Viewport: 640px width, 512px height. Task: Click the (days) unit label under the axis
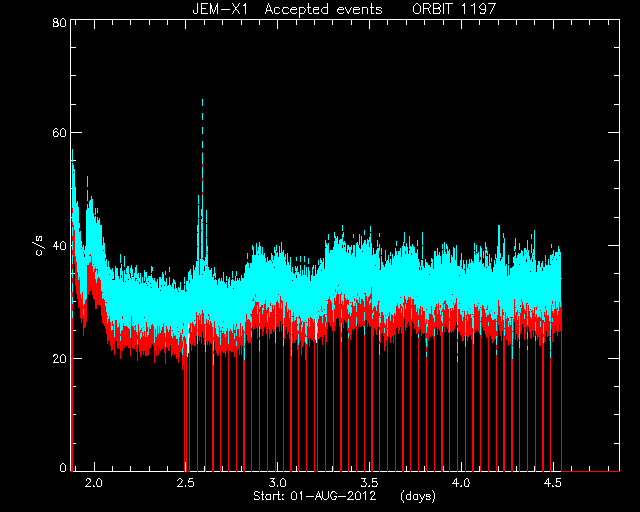pyautogui.click(x=418, y=496)
